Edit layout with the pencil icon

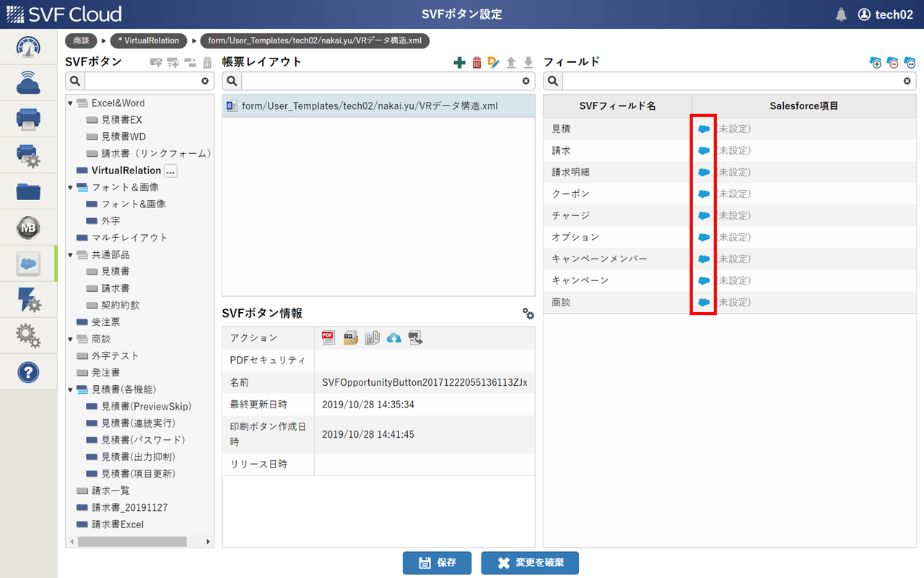[494, 63]
